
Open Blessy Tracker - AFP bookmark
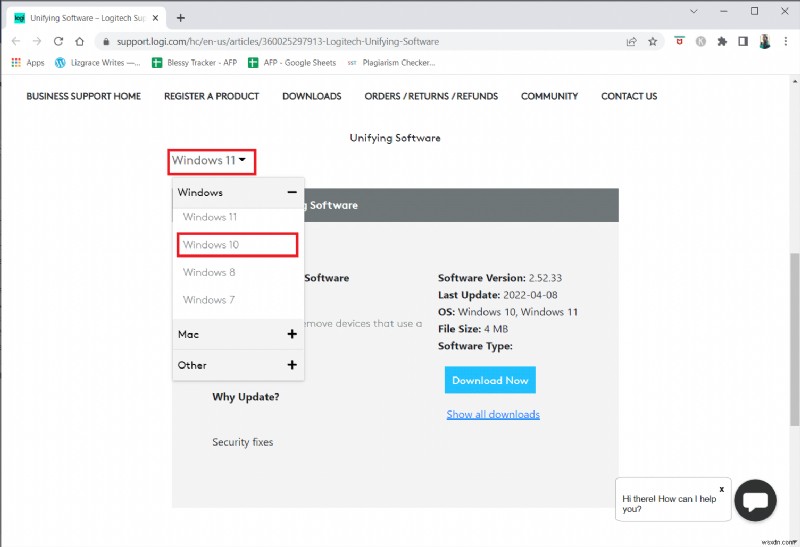click(194, 62)
